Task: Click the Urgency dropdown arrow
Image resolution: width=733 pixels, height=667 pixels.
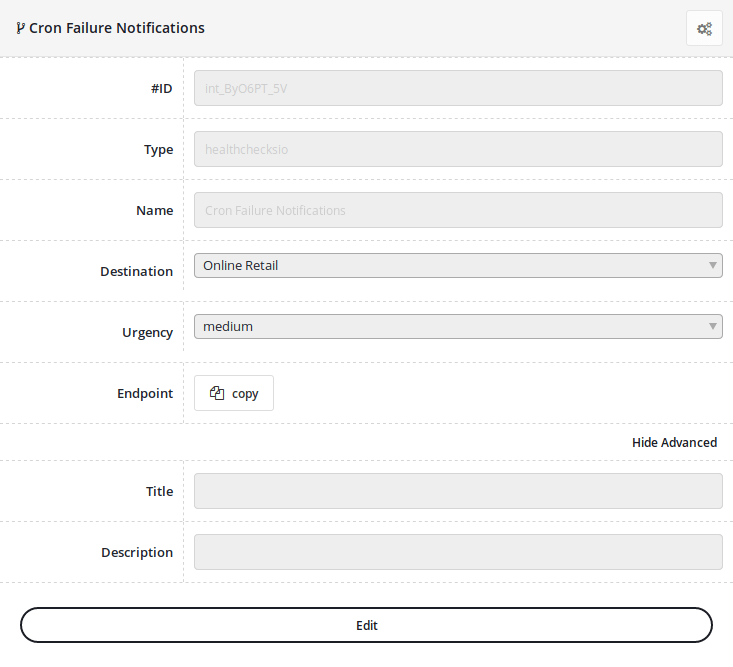Action: point(713,326)
